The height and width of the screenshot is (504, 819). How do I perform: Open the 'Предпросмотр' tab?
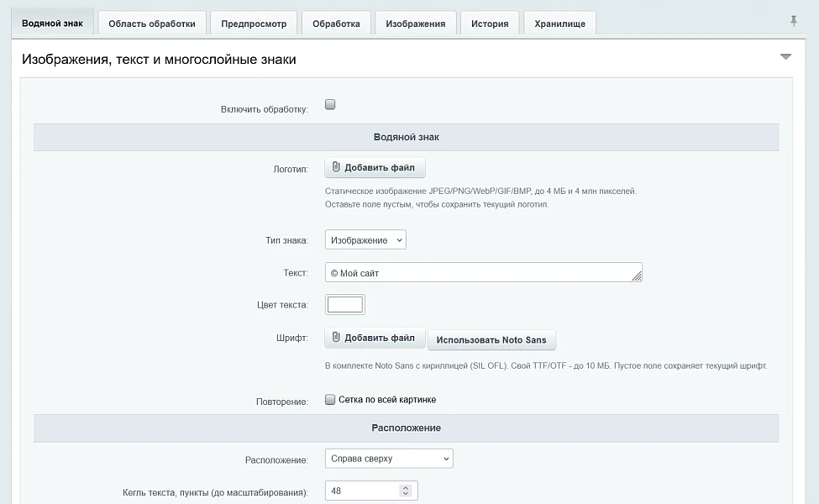[254, 24]
